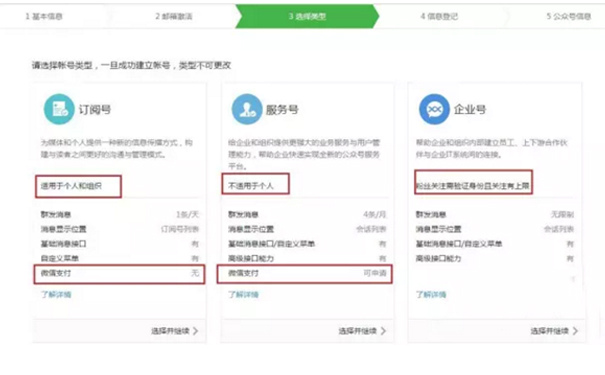Click the 企业号 description paragraph
Viewport: 605px width, 375px height.
pos(492,149)
